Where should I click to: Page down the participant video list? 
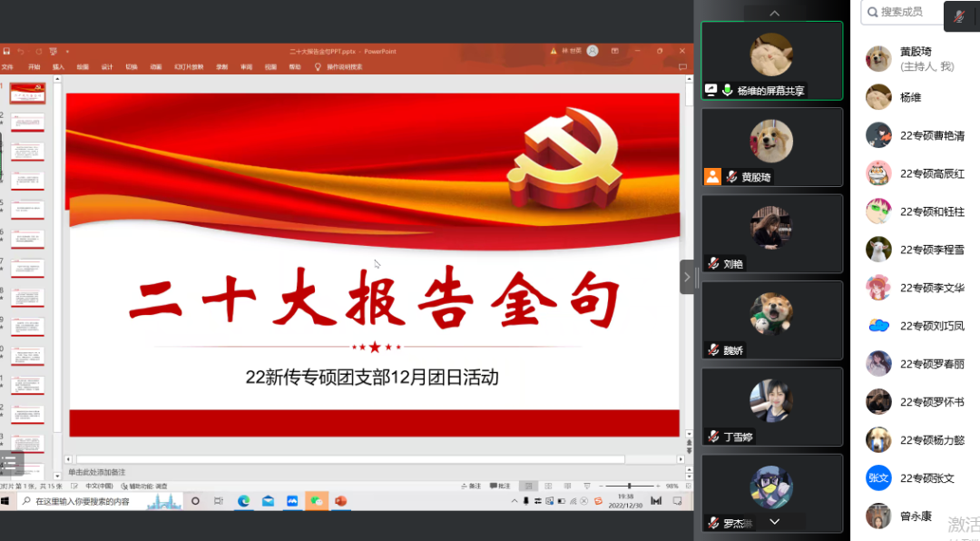[x=774, y=522]
